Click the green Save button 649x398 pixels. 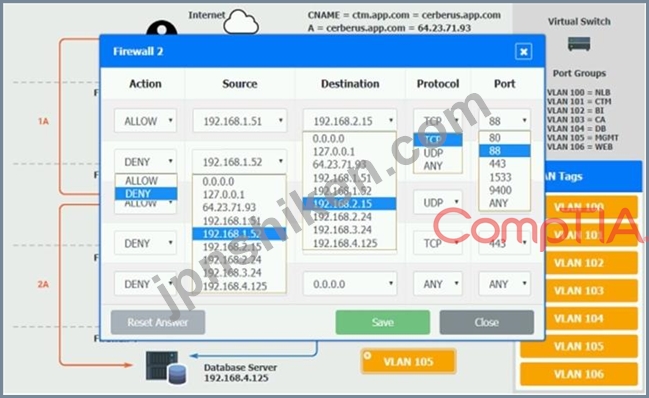382,322
